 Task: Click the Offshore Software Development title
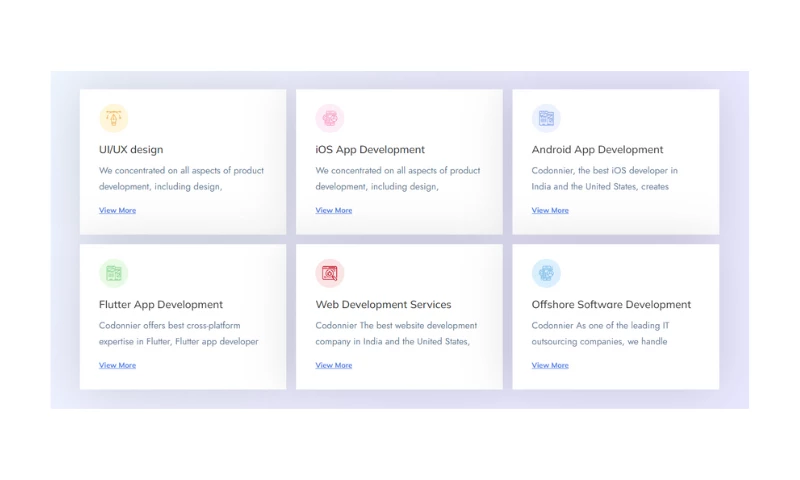(611, 305)
